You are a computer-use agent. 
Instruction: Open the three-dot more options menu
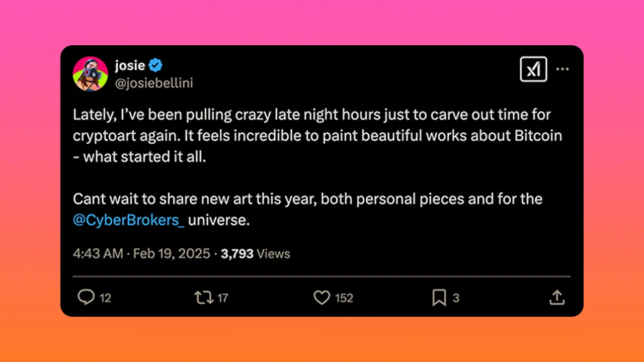pos(562,69)
